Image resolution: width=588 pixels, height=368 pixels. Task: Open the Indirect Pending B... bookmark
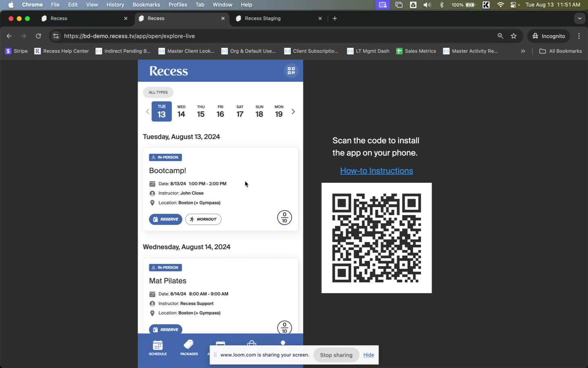[x=123, y=51]
